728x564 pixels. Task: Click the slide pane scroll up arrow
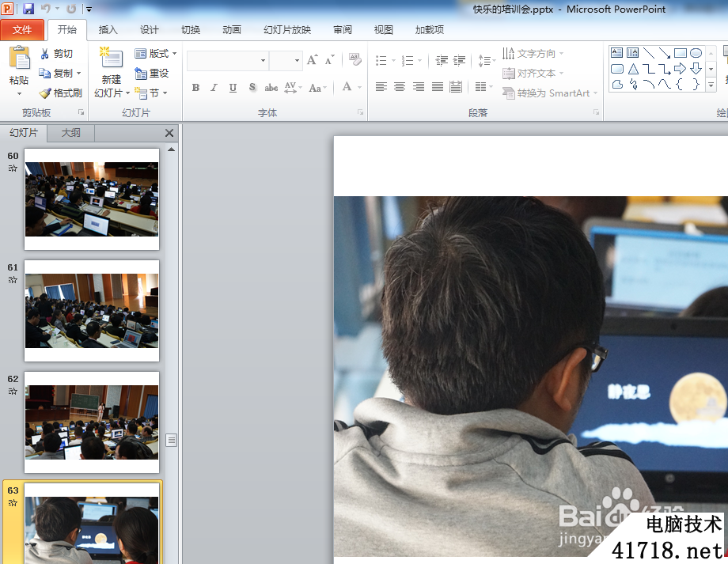[172, 150]
